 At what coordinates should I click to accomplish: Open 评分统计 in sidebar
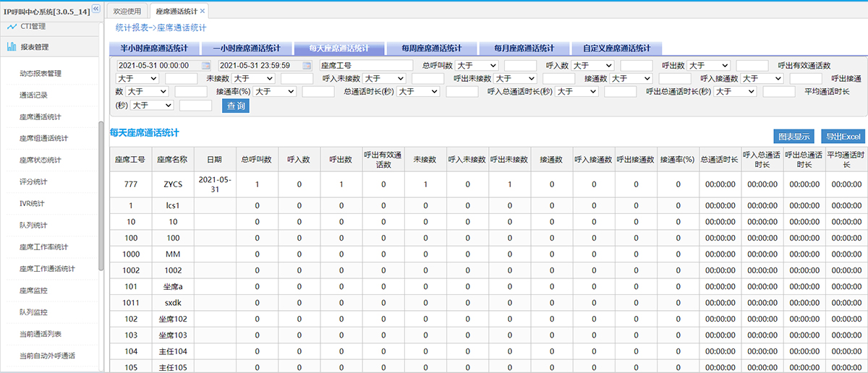(x=33, y=181)
